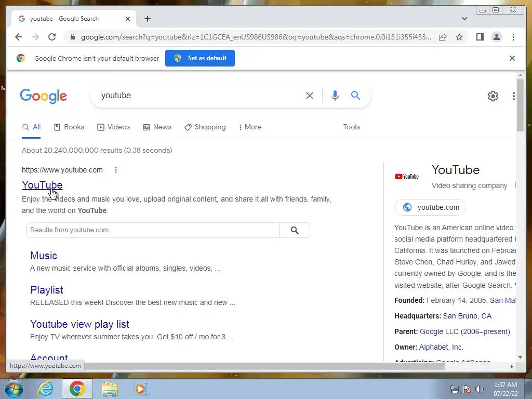Screen dimensions: 532x399
Task: Click into the Google search field
Action: tap(200, 96)
